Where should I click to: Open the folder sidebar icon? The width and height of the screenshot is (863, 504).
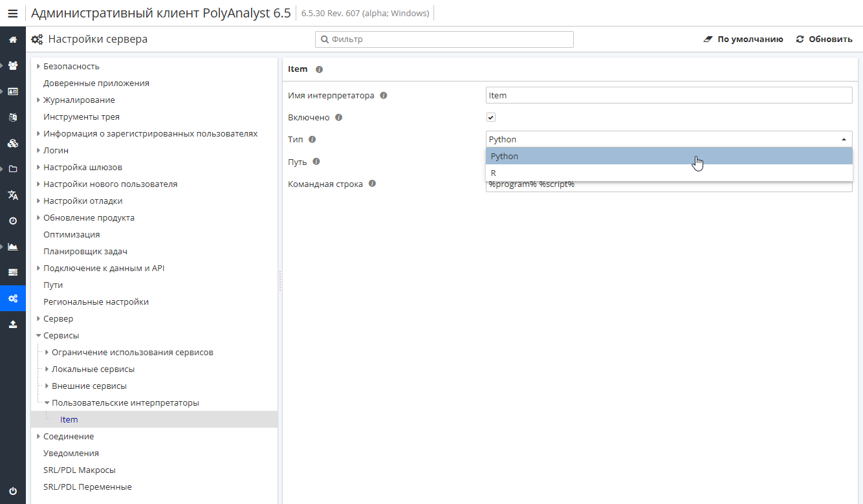(x=13, y=169)
